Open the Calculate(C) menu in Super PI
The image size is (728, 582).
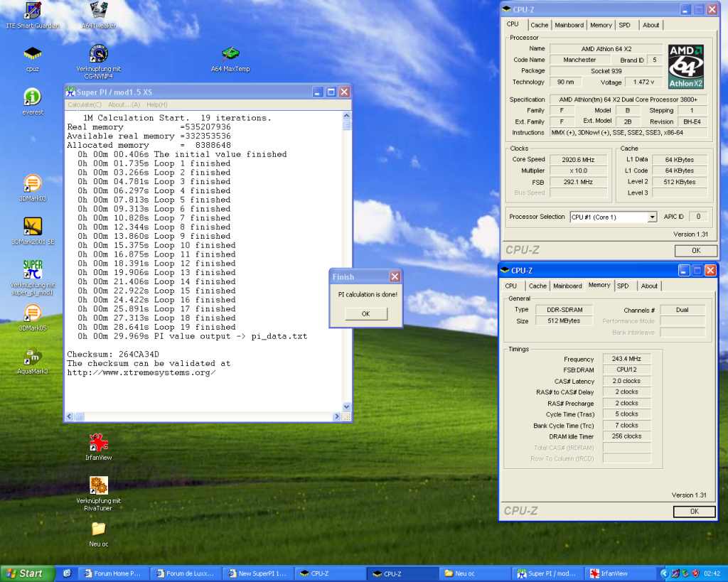point(85,105)
